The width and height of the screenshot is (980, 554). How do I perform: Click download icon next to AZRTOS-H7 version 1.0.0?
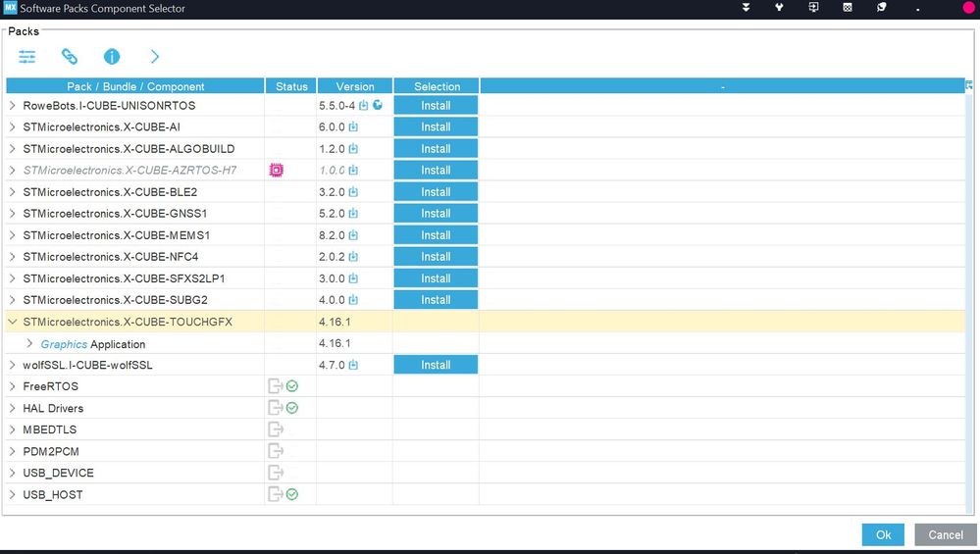pos(353,170)
